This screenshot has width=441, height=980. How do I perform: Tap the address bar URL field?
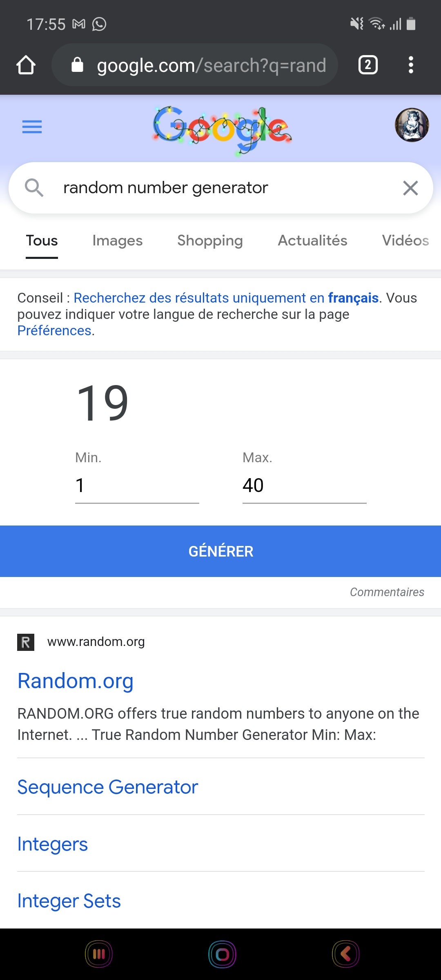pos(211,65)
